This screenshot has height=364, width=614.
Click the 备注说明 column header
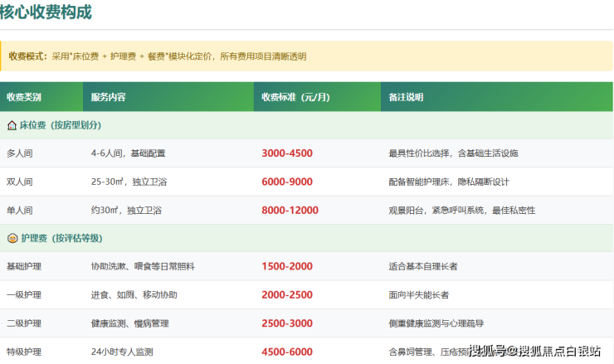406,97
